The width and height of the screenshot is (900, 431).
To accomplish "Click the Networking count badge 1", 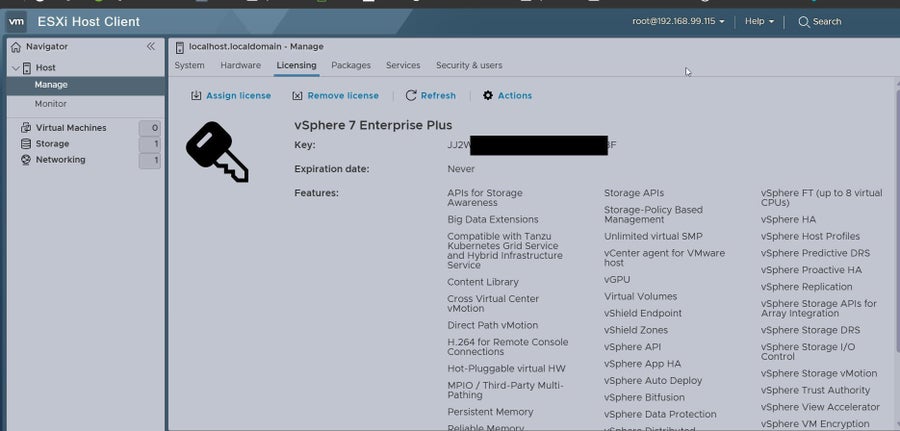I will click(149, 160).
